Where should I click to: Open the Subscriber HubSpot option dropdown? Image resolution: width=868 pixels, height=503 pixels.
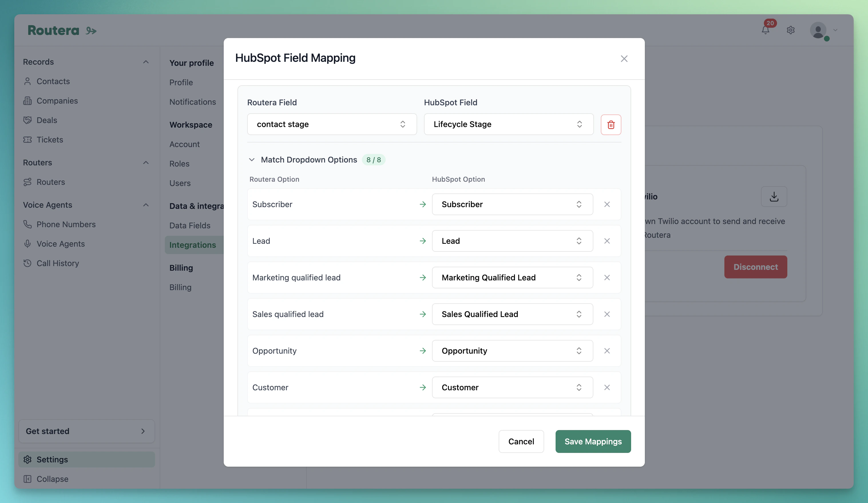point(512,204)
